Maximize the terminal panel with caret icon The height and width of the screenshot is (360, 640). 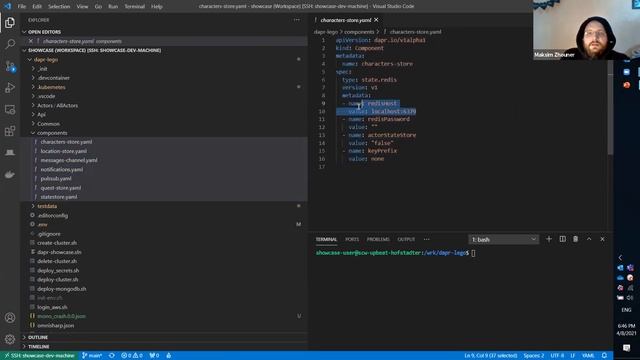(x=589, y=239)
